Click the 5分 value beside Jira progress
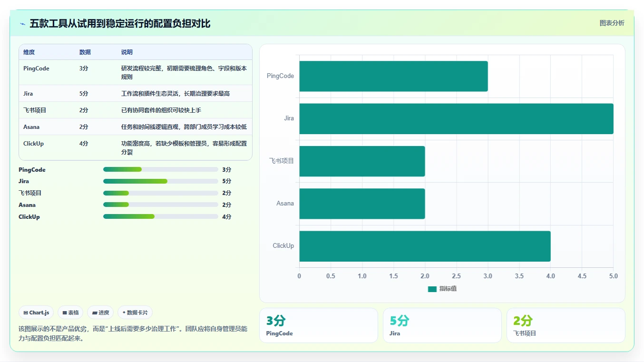The height and width of the screenshot is (362, 644). point(227,181)
